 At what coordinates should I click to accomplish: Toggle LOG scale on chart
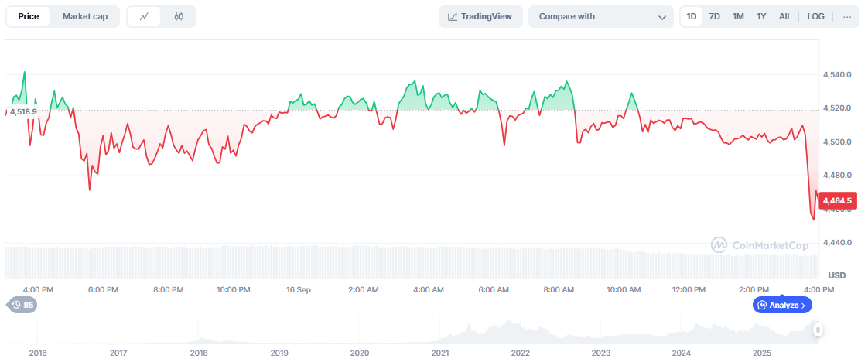(815, 16)
